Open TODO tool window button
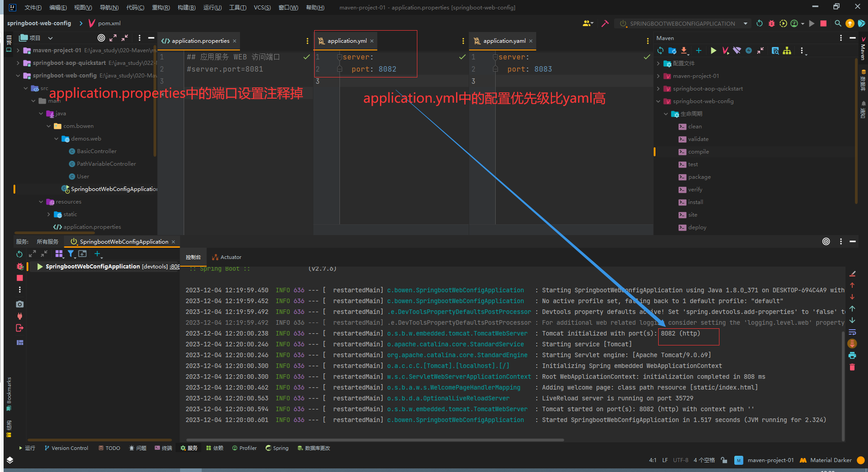 point(109,448)
